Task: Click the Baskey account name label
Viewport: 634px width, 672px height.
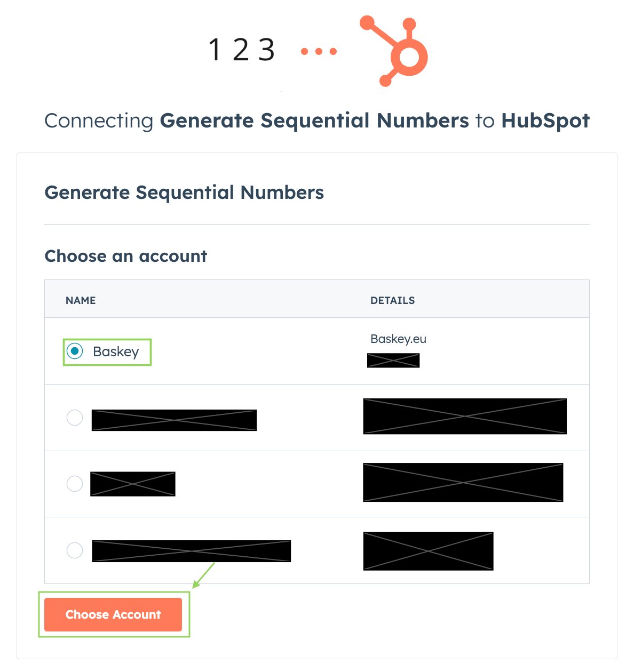Action: coord(116,352)
